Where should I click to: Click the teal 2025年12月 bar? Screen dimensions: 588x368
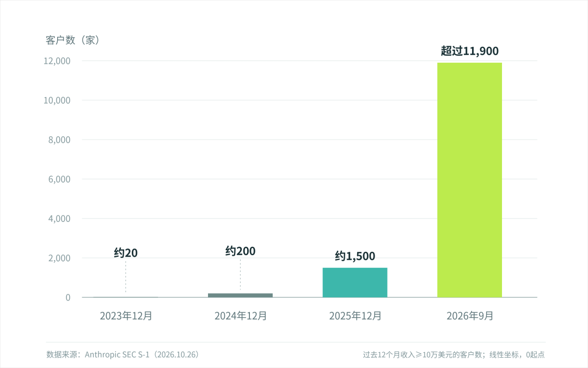[x=355, y=282]
